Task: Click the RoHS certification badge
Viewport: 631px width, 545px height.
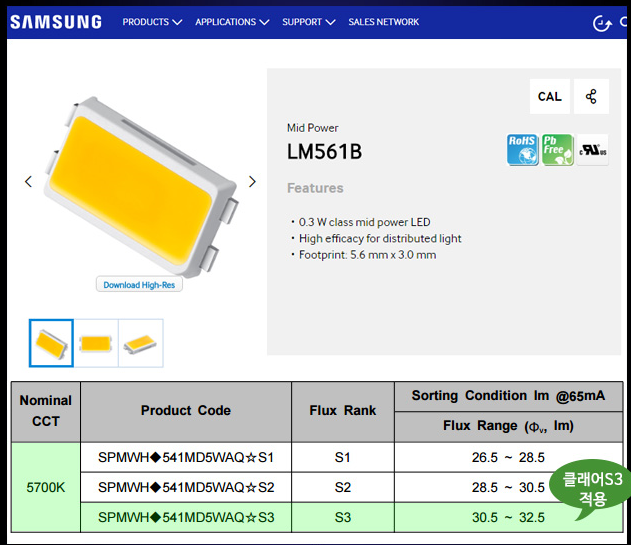Action: [x=522, y=150]
